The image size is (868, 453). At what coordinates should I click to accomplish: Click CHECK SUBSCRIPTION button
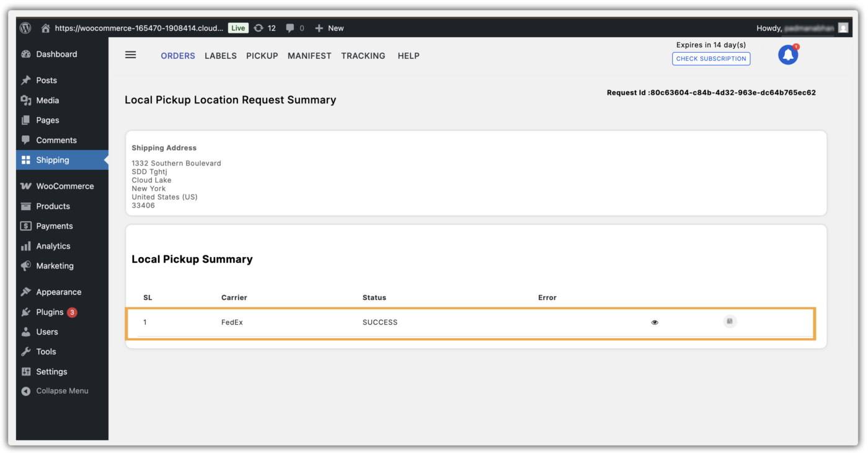pos(711,59)
